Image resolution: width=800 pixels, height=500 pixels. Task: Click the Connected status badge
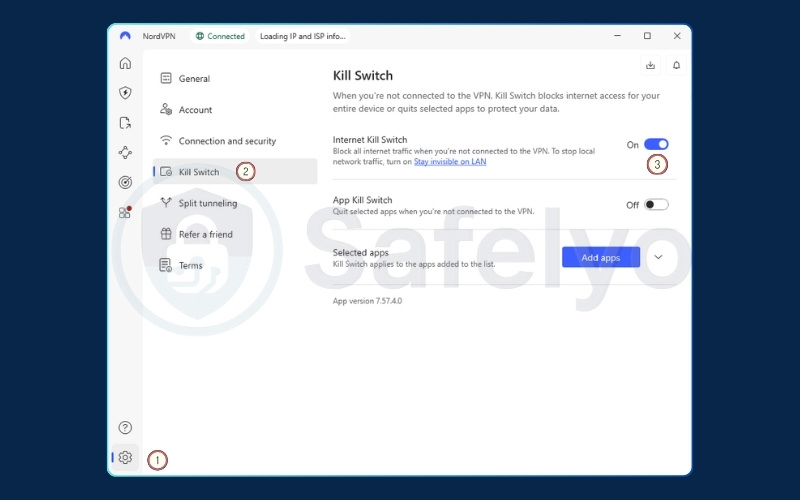tap(220, 36)
